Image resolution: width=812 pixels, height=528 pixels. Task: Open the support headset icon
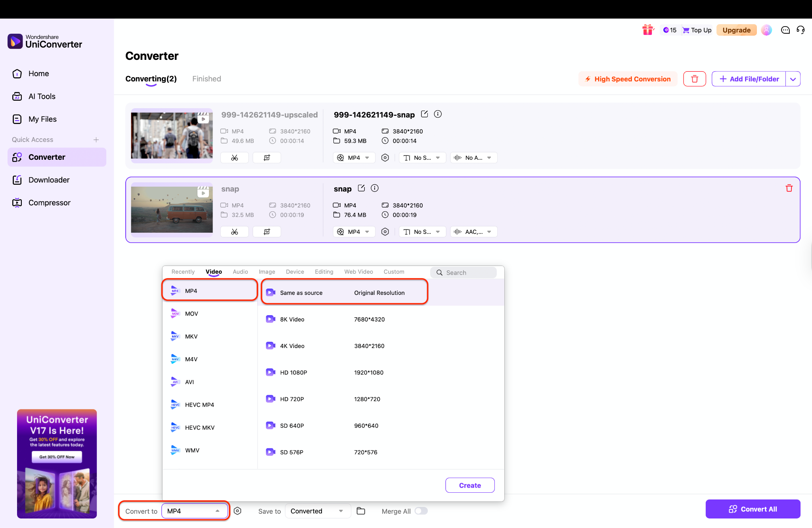coord(801,30)
